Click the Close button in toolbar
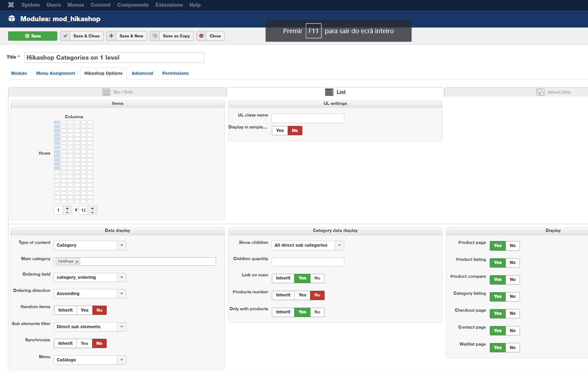Viewport: 588px width, 372px height. (211, 36)
